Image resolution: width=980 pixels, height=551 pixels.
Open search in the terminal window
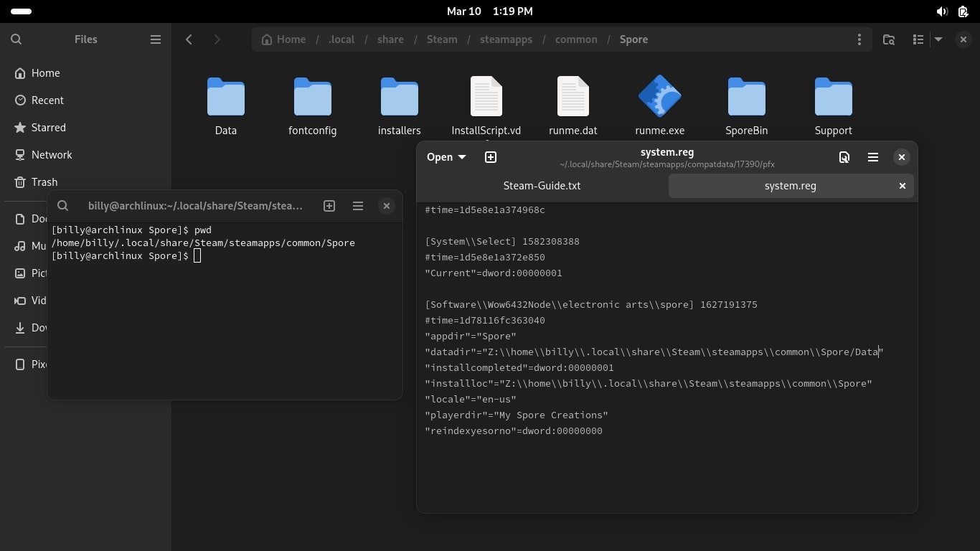pos(63,206)
